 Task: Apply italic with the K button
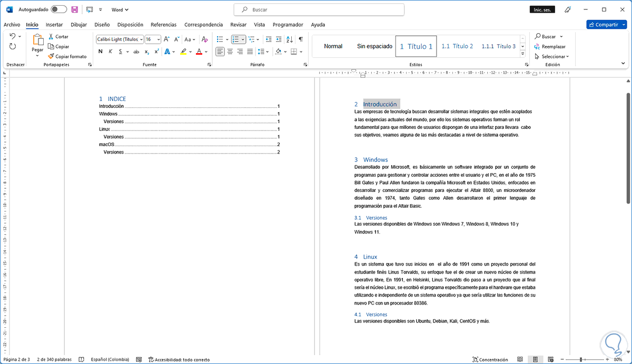click(111, 52)
